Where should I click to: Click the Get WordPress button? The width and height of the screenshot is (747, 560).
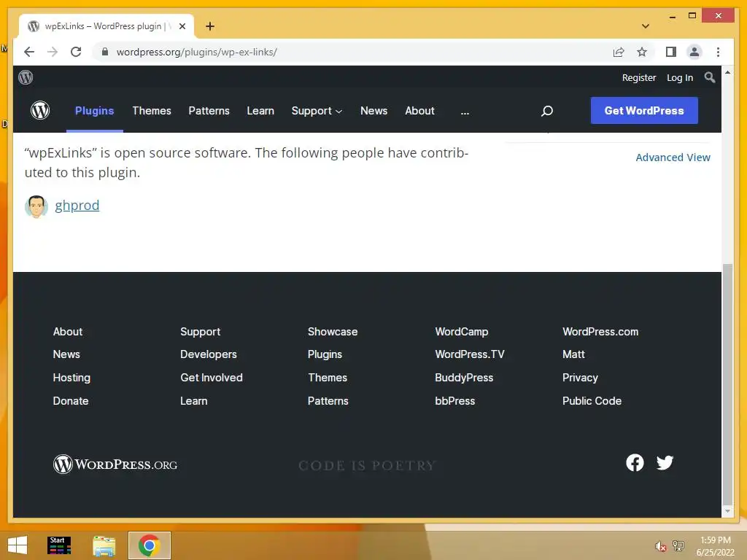click(x=644, y=111)
